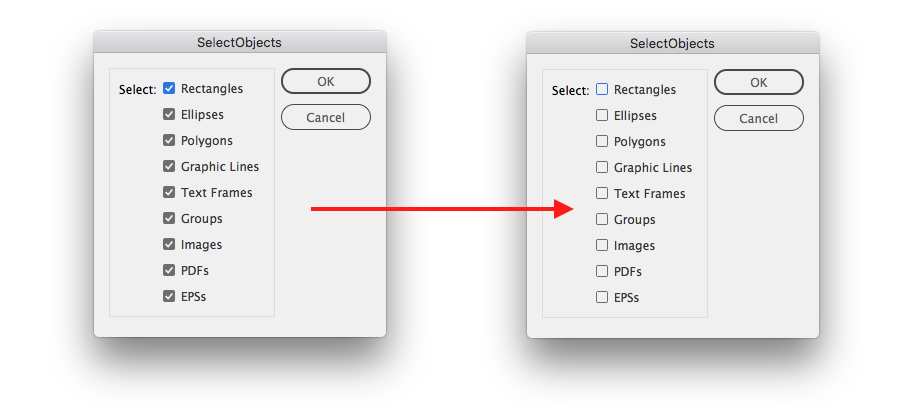The image size is (900, 418).
Task: Click Cancel in the right dialog
Action: (758, 118)
